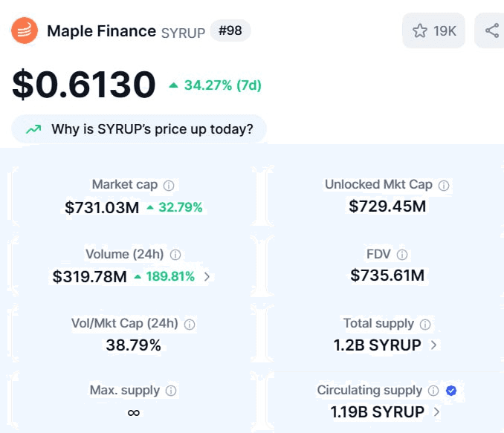Click the FDV info icon
504x433 pixels.
402,255
